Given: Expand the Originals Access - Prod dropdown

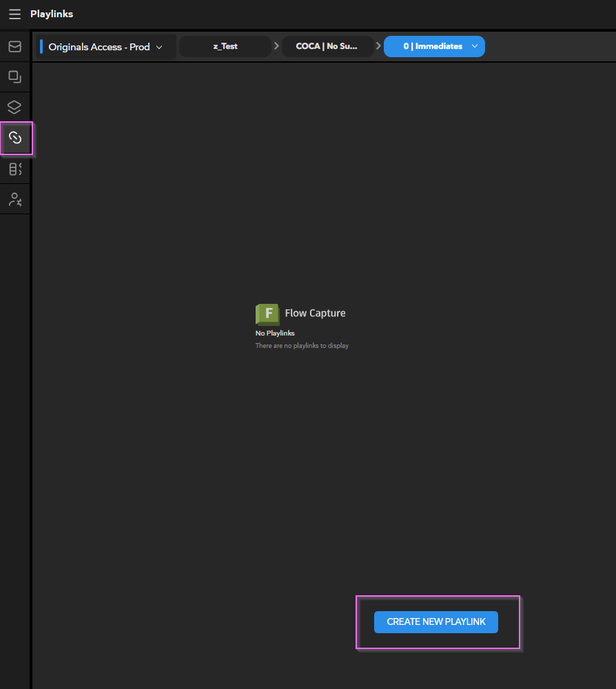Looking at the screenshot, I should click(105, 47).
